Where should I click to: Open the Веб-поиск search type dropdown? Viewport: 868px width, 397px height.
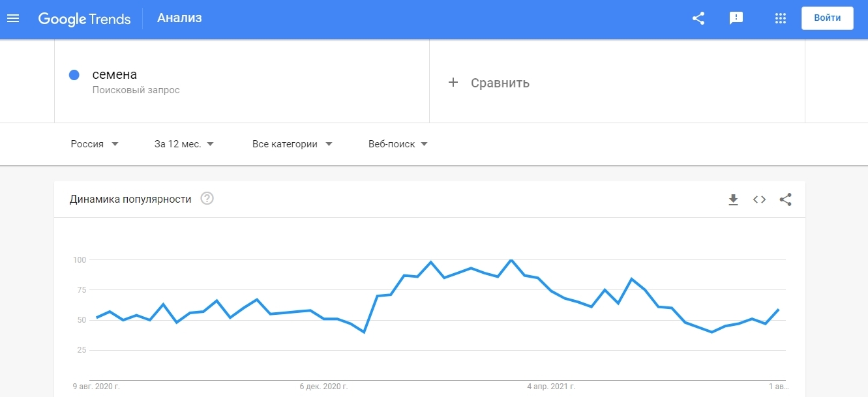[x=398, y=144]
